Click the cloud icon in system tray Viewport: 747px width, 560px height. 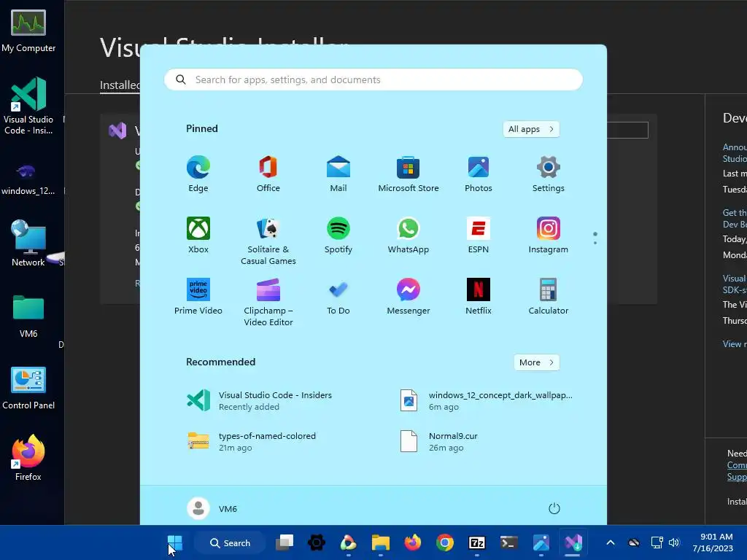coord(634,542)
